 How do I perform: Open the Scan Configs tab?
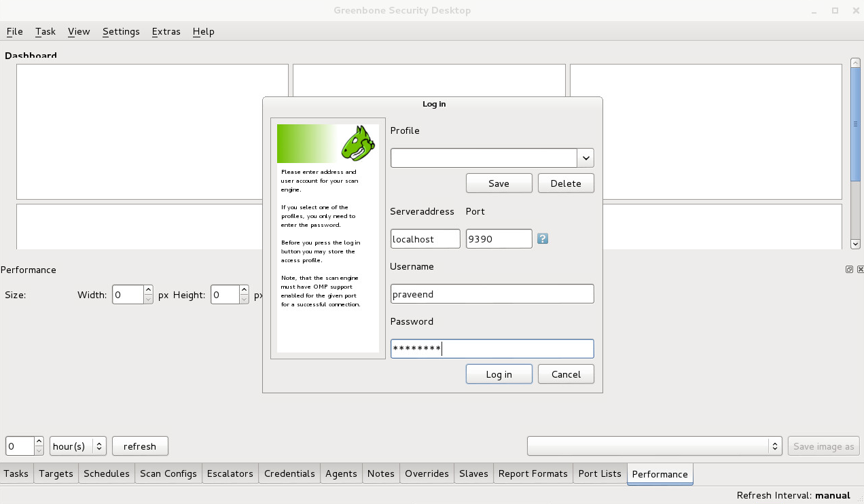pos(168,473)
